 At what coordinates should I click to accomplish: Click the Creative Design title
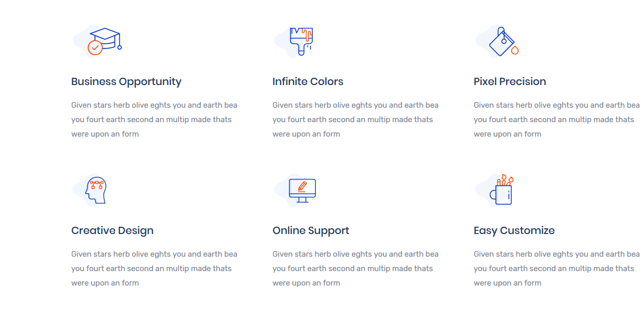[x=112, y=230]
